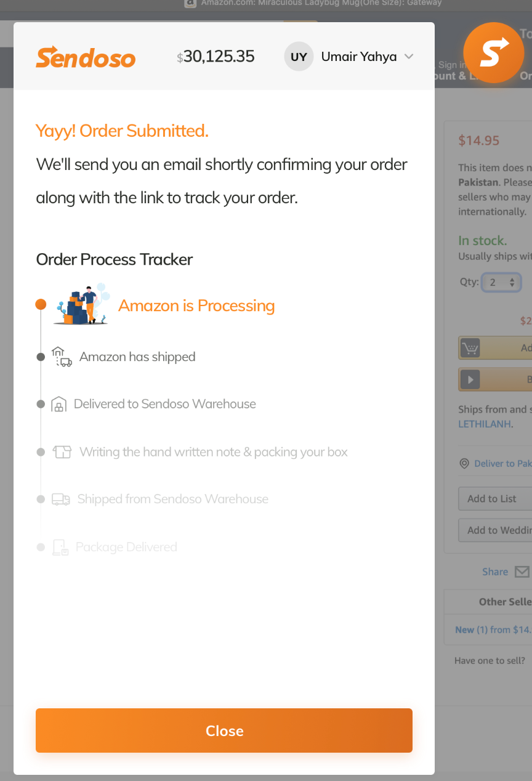Click the orange floating Sendoso extension button

coord(493,53)
